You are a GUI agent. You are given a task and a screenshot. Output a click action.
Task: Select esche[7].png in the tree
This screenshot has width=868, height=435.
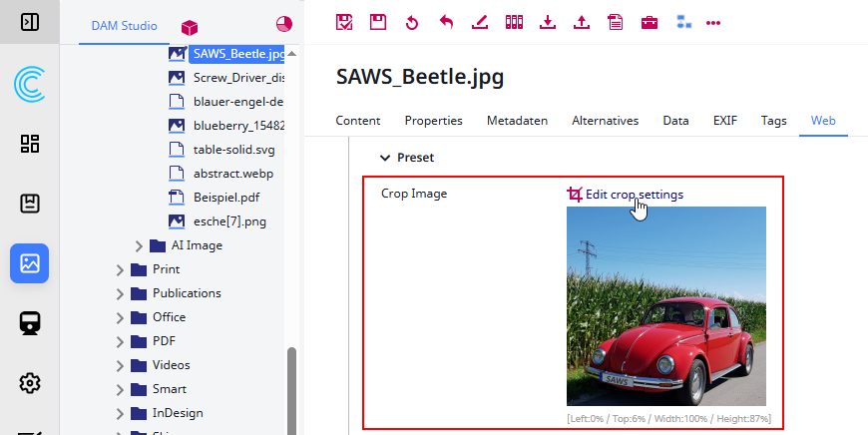click(229, 221)
